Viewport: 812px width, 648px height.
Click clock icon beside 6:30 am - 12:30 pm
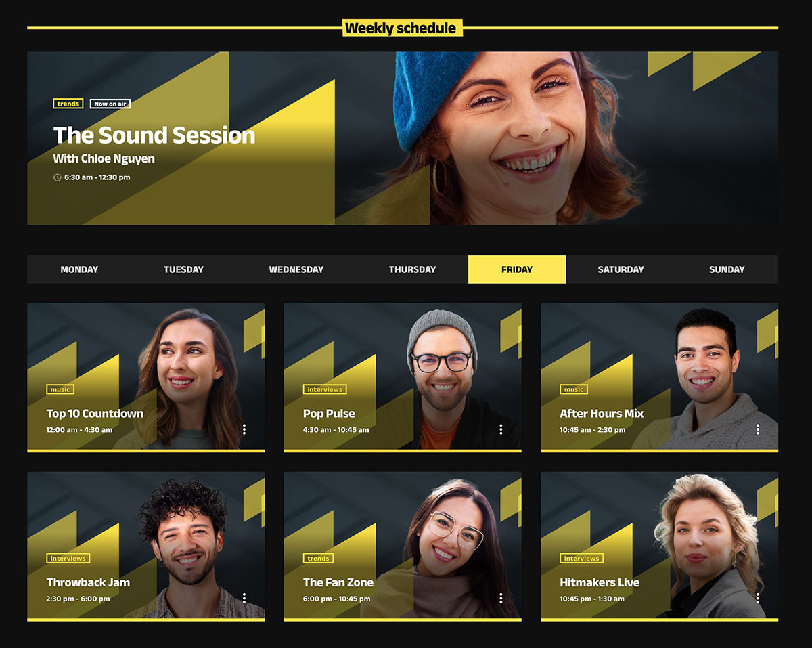tap(58, 177)
